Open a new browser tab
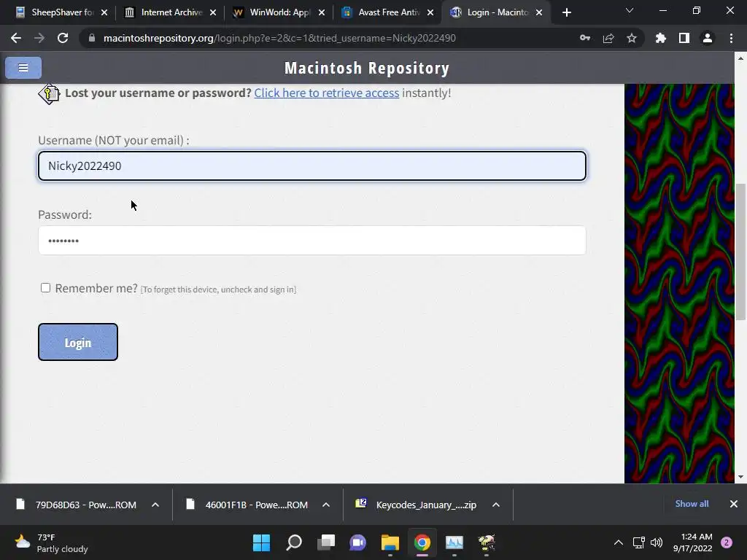Viewport: 747px width, 560px height. pyautogui.click(x=566, y=13)
